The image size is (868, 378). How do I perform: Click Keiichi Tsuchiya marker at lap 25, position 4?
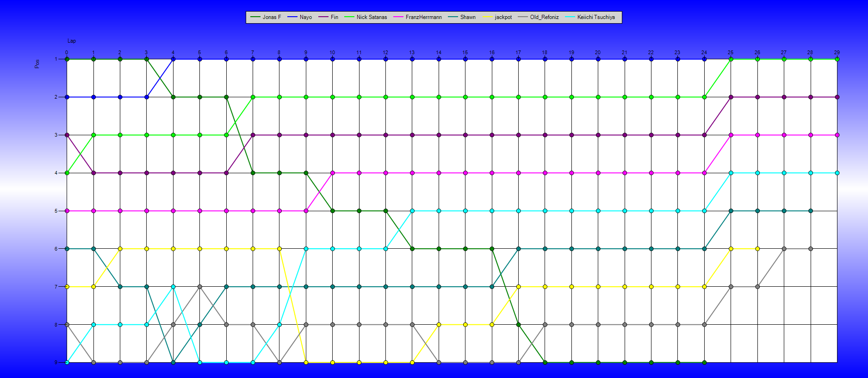tap(731, 173)
